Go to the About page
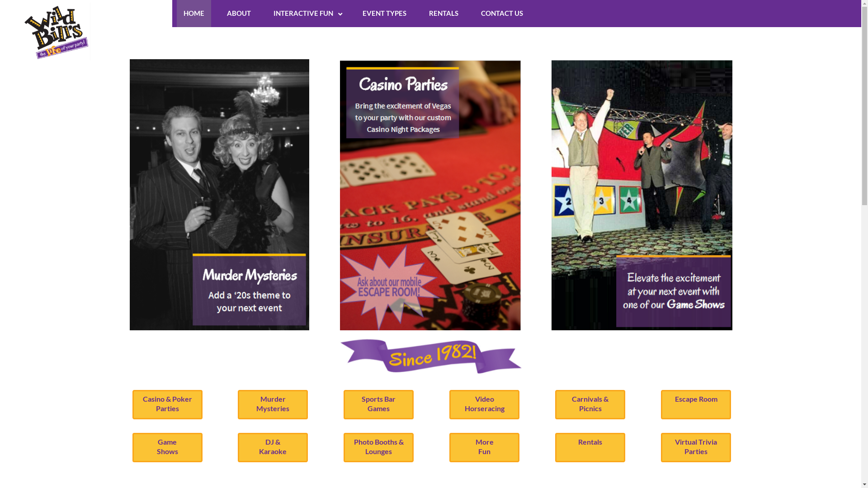 pyautogui.click(x=239, y=14)
